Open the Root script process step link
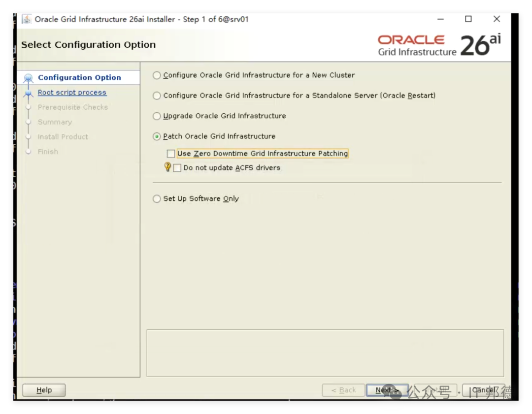Image resolution: width=532 pixels, height=414 pixels. tap(72, 92)
